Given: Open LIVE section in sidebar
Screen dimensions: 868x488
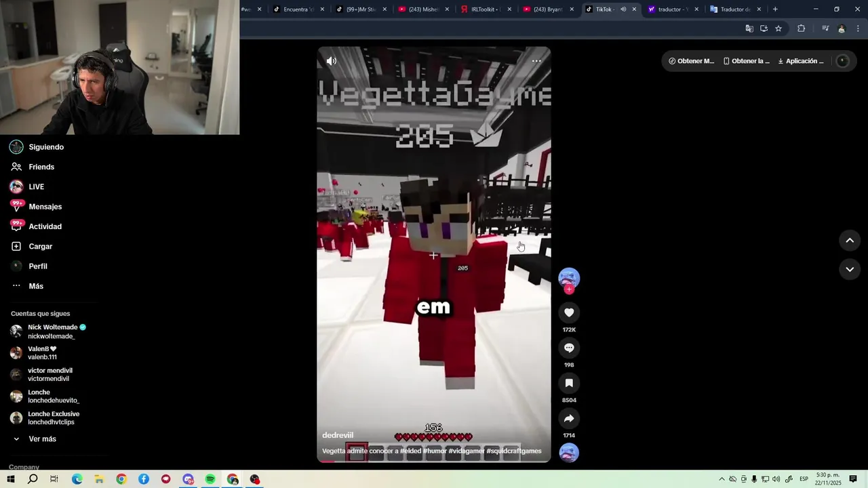Looking at the screenshot, I should [37, 187].
